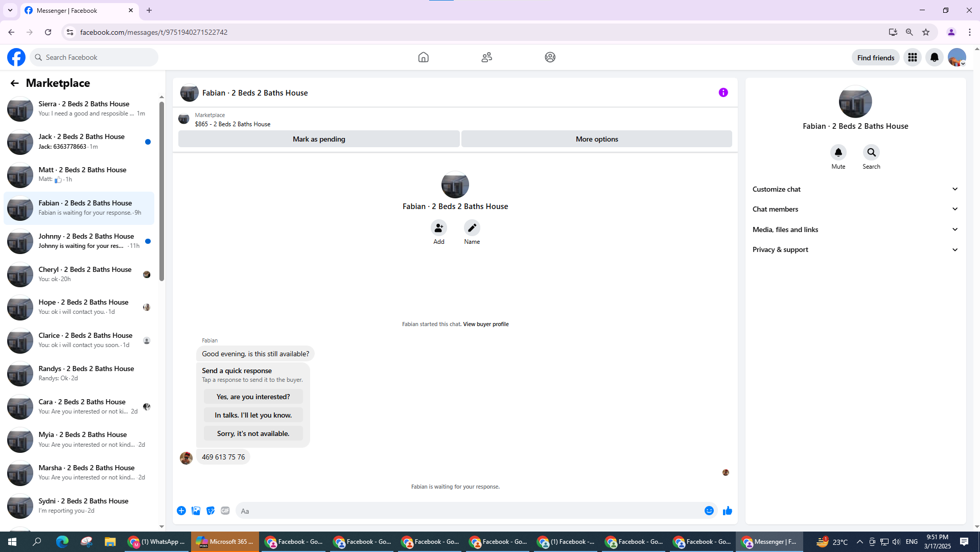The image size is (980, 552).
Task: Expand Media, files and links section
Action: coord(855,229)
